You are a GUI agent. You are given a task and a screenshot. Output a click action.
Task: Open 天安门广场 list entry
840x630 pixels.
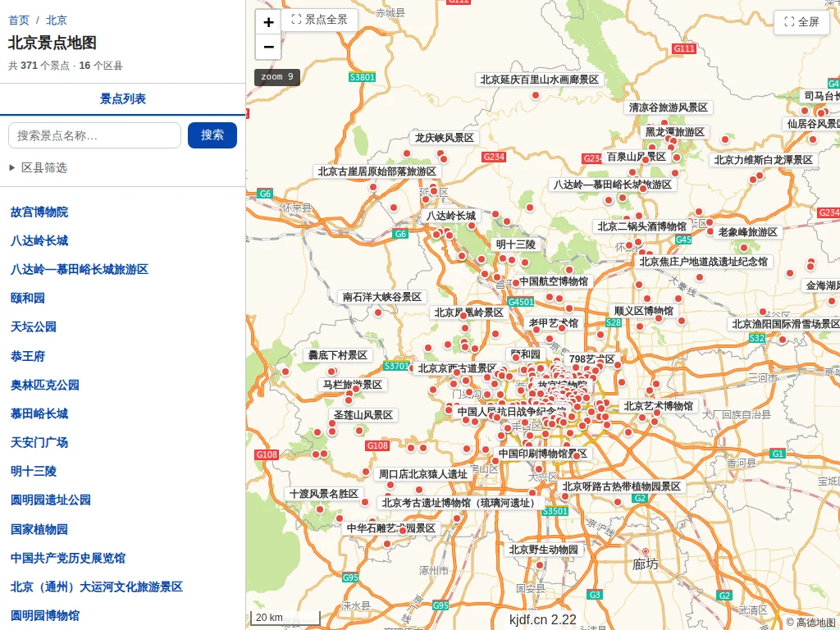click(39, 442)
